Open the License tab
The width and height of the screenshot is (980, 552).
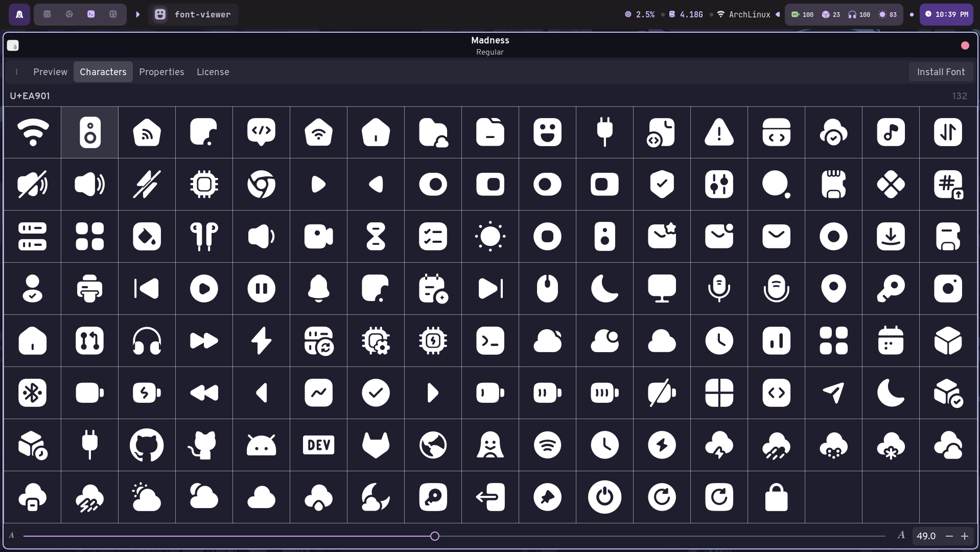click(x=213, y=72)
